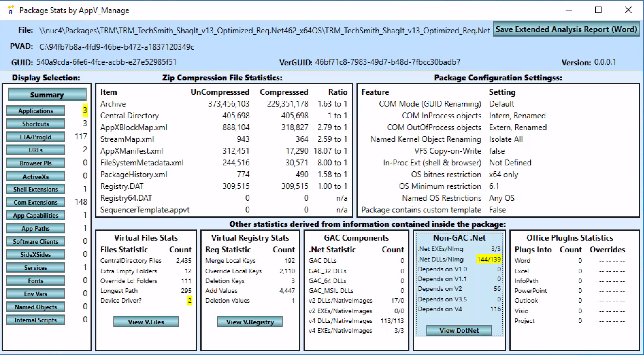Select the FileSystemMetadata.xml row
Viewport: 644px width, 355px height.
(224, 163)
